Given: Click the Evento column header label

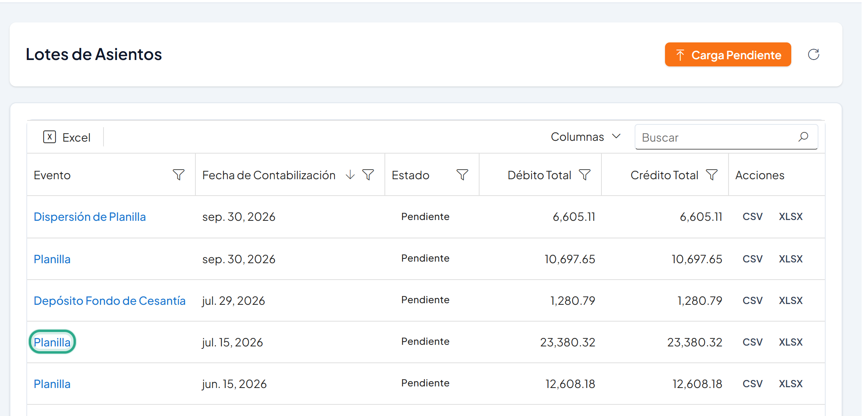Looking at the screenshot, I should coord(52,175).
